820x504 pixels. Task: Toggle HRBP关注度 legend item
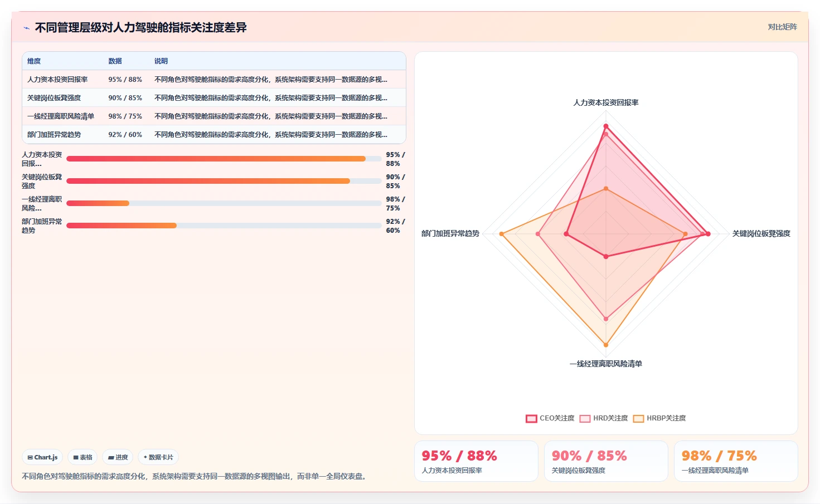coord(659,418)
